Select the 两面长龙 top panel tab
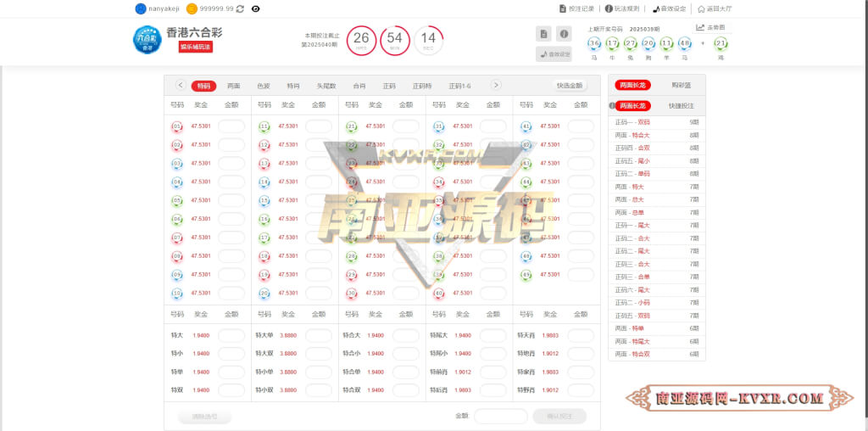This screenshot has height=431, width=868. tap(632, 86)
